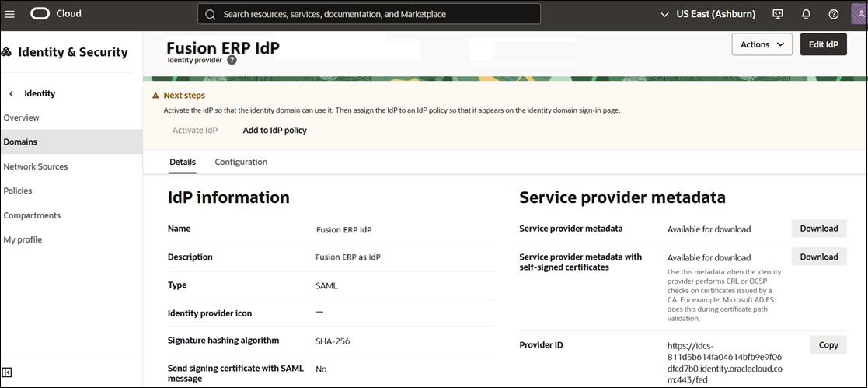Open the user profile avatar
The width and height of the screenshot is (868, 388).
point(859,14)
